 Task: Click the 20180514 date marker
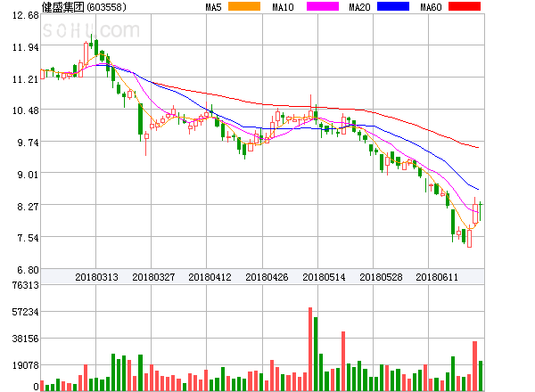[324, 277]
